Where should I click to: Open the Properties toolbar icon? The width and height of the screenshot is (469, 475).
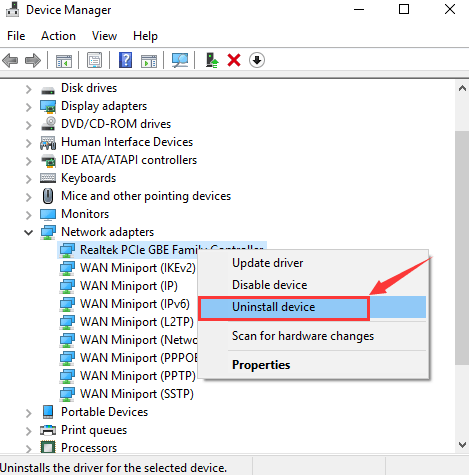(95, 60)
